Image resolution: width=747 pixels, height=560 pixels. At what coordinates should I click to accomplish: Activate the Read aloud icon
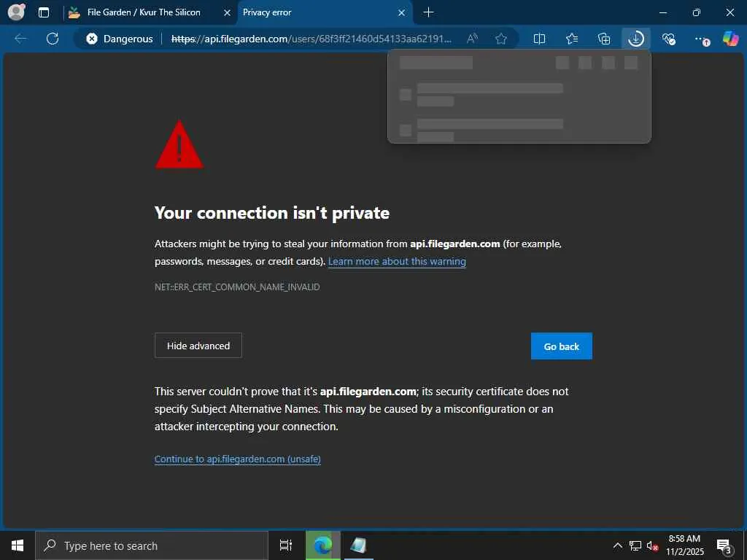[472, 39]
